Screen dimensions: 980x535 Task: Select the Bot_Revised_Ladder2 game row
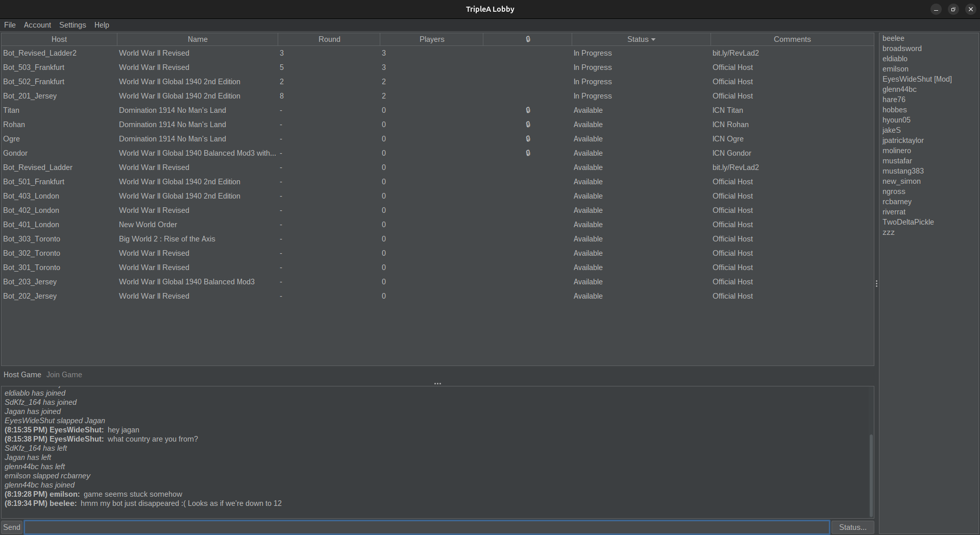tap(437, 53)
